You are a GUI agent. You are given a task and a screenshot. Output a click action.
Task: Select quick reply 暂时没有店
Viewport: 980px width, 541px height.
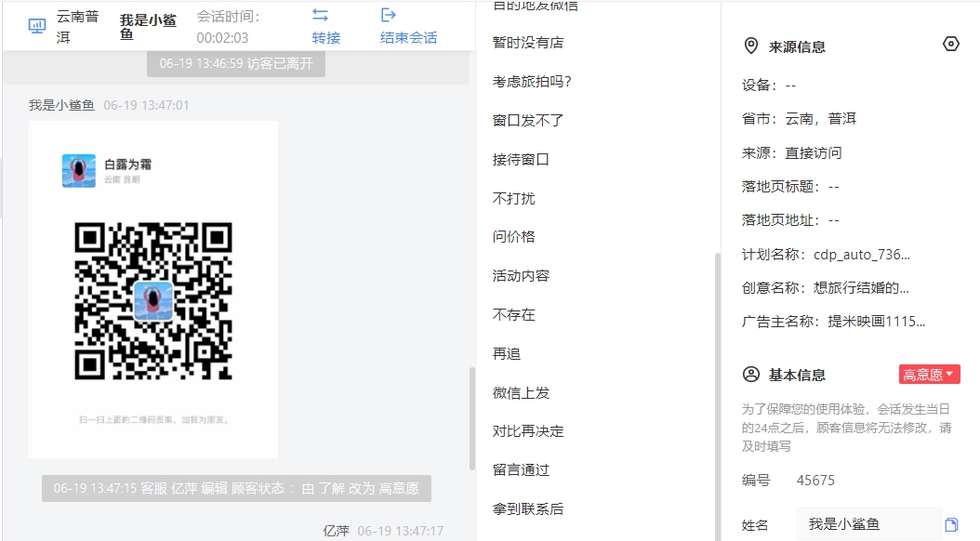coord(528,43)
